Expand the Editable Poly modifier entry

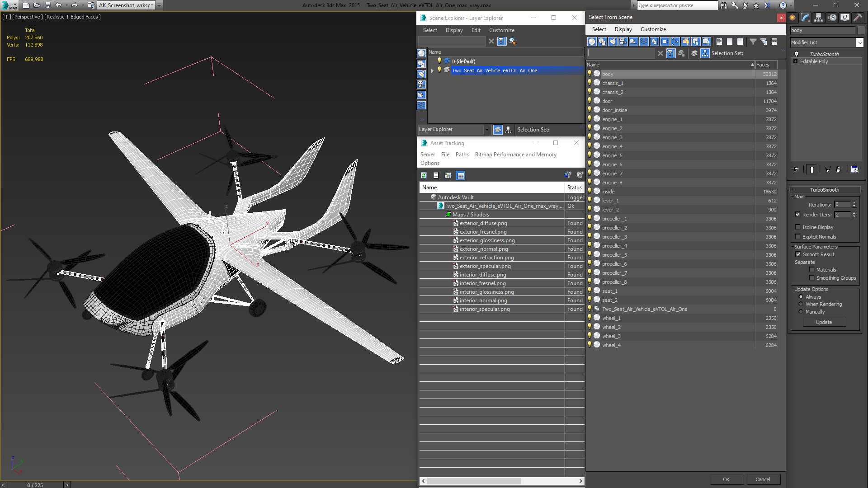click(795, 61)
